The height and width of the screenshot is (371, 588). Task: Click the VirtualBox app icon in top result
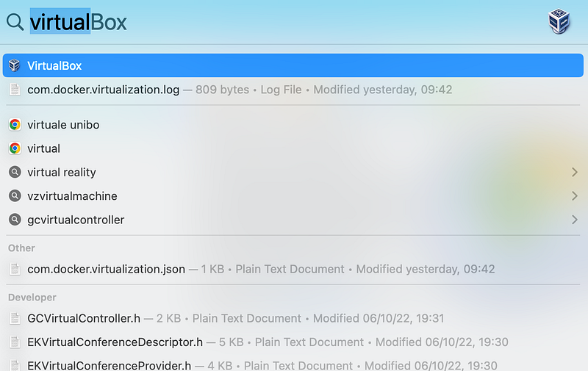click(15, 65)
